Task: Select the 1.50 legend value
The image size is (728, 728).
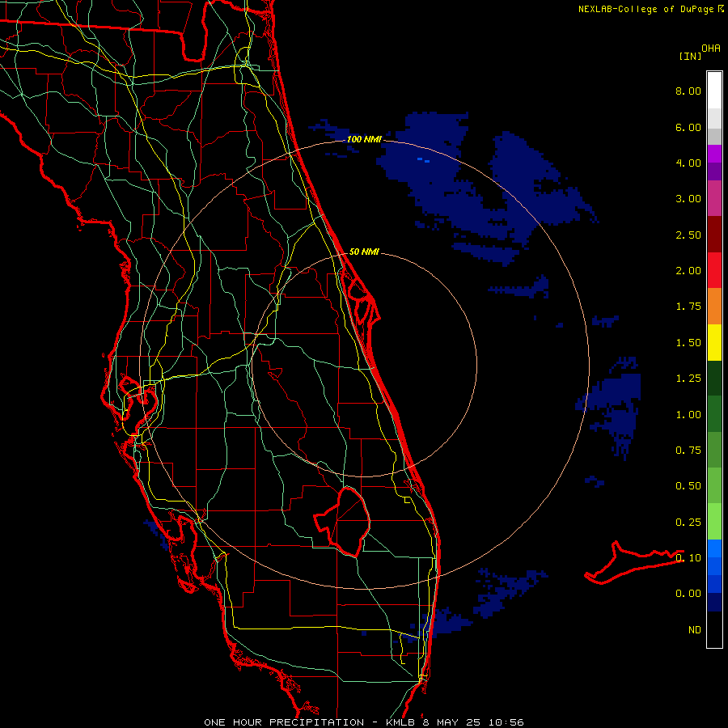Action: click(x=688, y=343)
